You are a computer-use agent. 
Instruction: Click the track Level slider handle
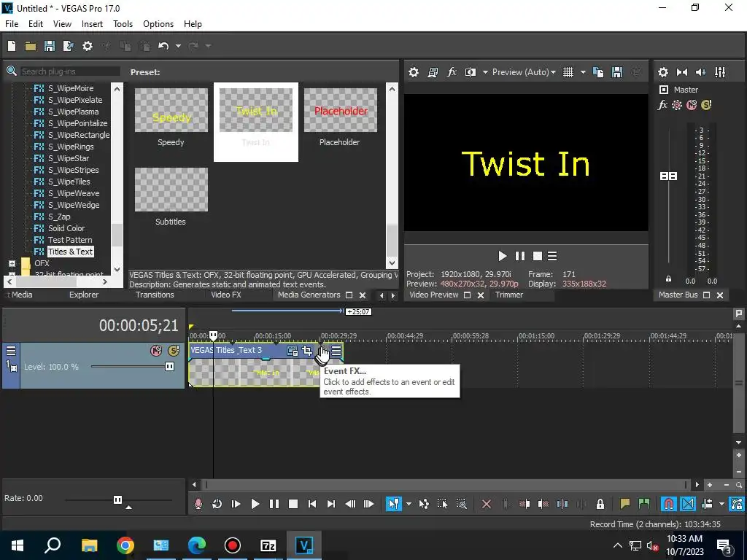tap(169, 366)
